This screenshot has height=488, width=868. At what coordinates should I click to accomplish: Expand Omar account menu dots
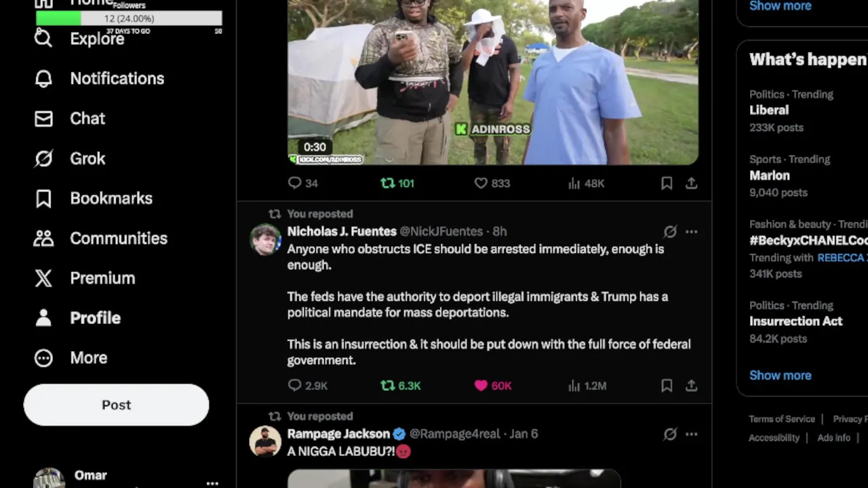point(212,483)
